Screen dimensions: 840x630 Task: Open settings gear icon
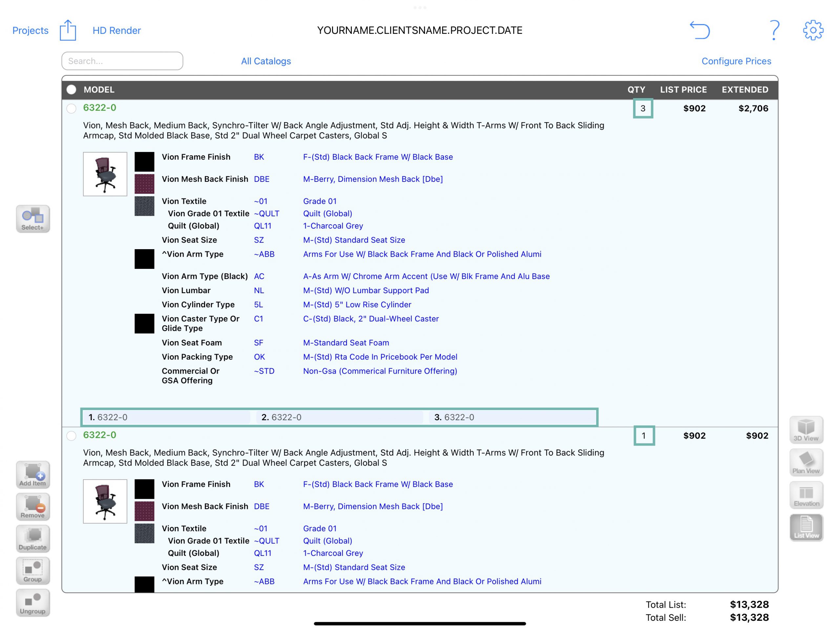click(x=813, y=30)
